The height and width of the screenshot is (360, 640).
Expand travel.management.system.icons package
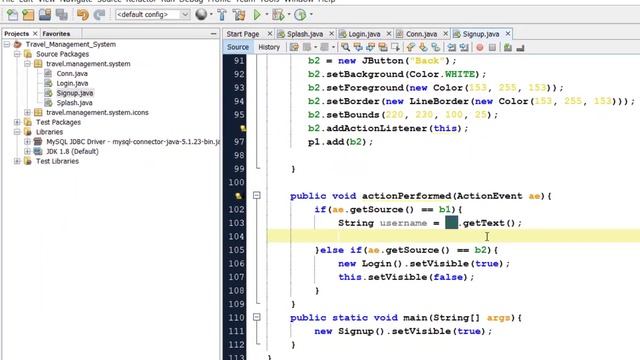point(27,112)
